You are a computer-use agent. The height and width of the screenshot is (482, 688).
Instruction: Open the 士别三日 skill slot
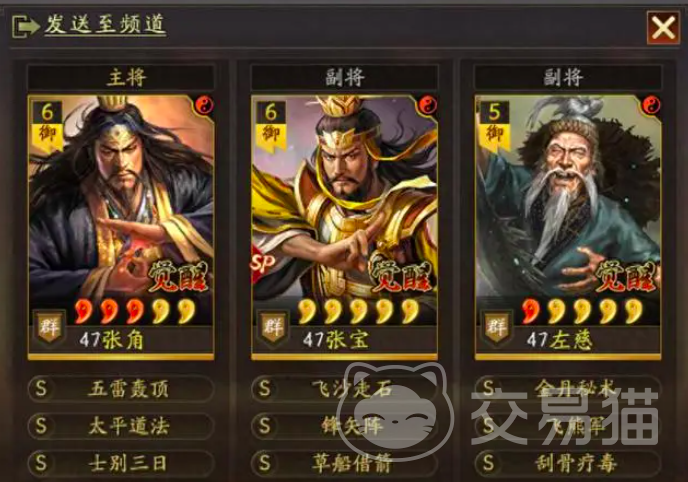(x=121, y=463)
